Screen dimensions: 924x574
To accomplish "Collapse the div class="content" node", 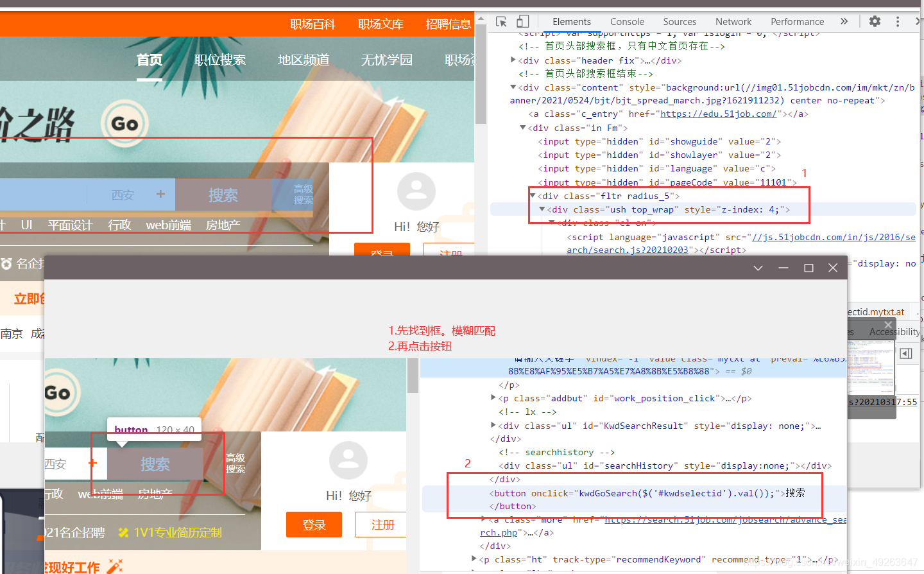I will pos(513,87).
